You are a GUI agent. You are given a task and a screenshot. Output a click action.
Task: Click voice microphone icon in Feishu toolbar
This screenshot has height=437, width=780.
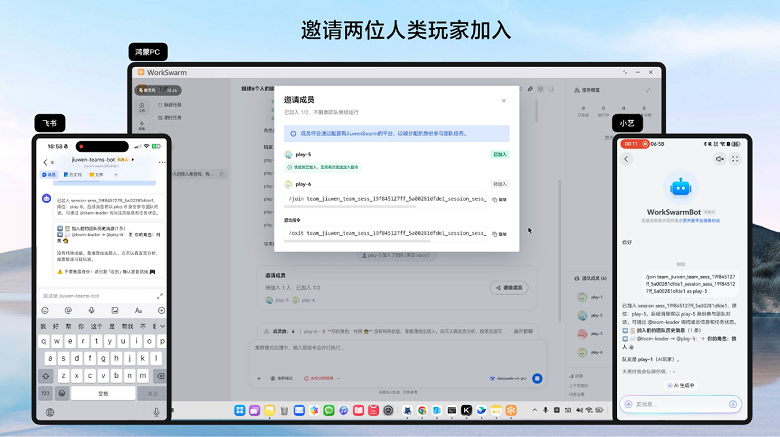(x=92, y=311)
